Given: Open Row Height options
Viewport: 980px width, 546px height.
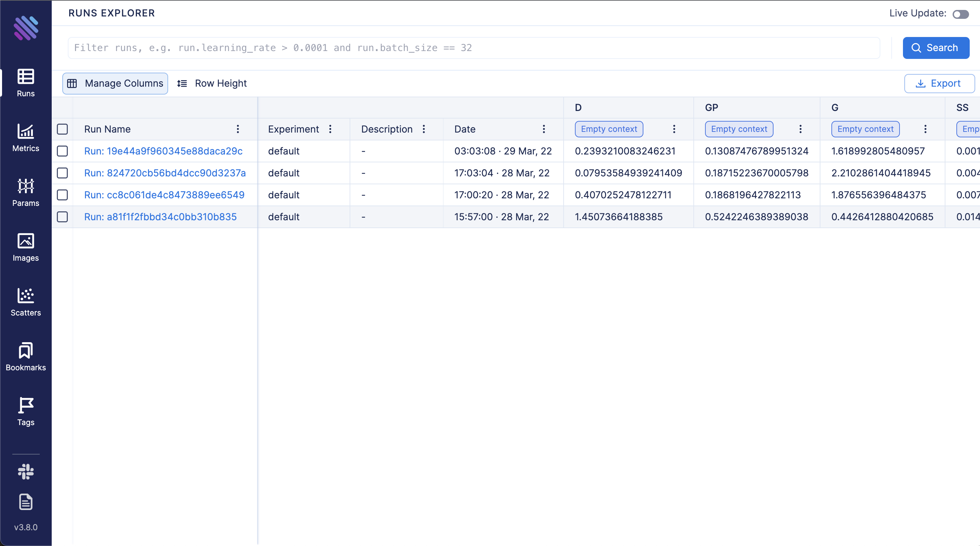Looking at the screenshot, I should 212,83.
